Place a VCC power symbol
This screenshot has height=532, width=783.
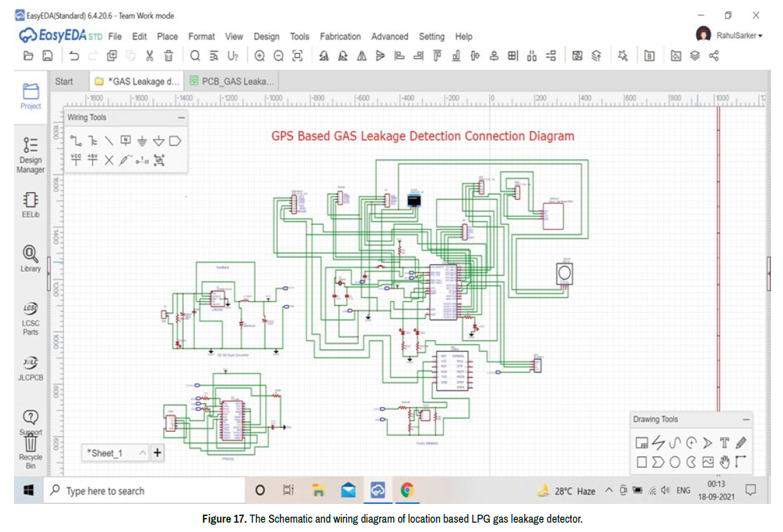(76, 160)
